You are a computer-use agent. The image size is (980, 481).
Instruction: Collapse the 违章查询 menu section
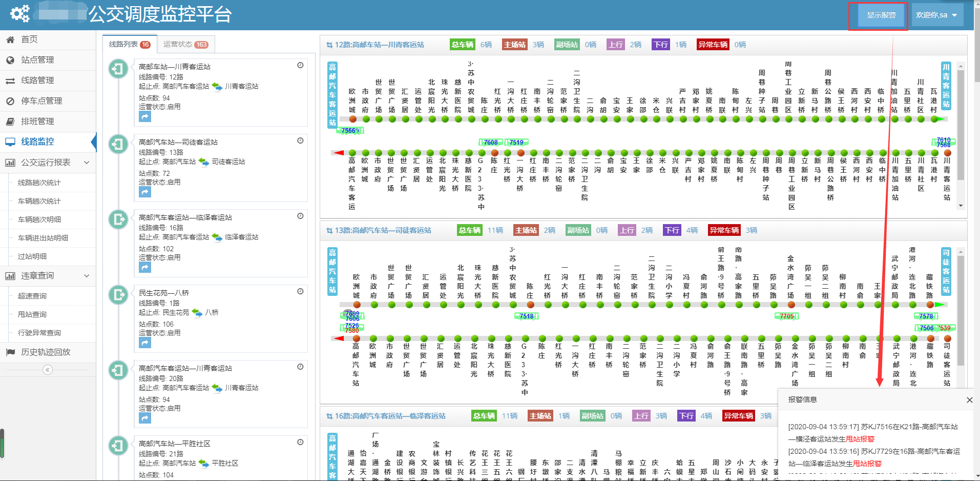click(x=87, y=276)
